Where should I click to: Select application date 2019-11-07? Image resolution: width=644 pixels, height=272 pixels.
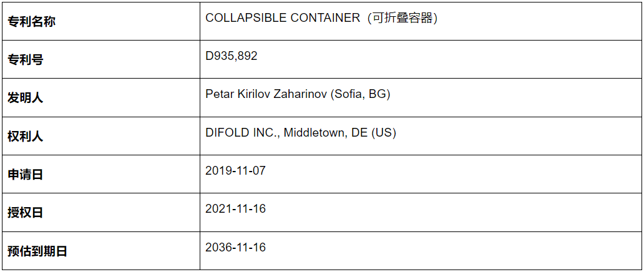tap(235, 170)
